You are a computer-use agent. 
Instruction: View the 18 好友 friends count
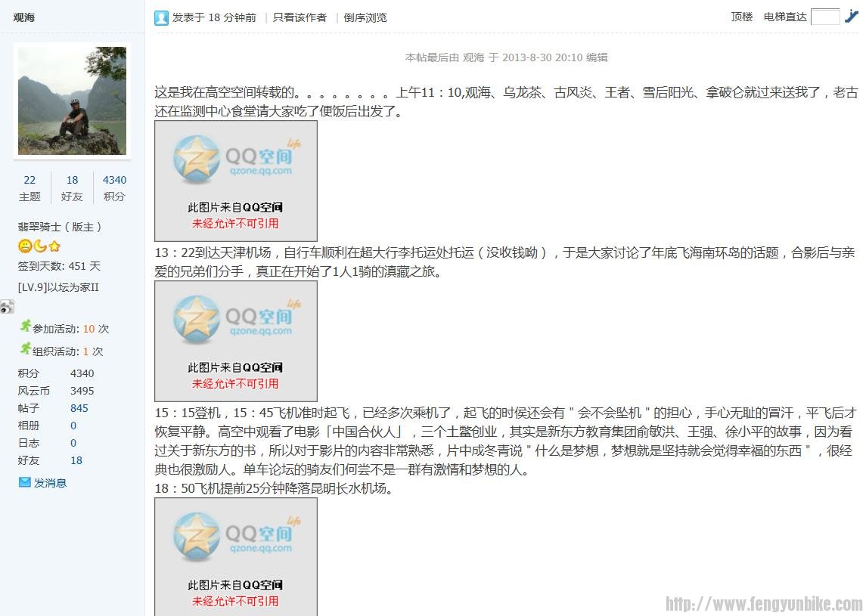[72, 180]
